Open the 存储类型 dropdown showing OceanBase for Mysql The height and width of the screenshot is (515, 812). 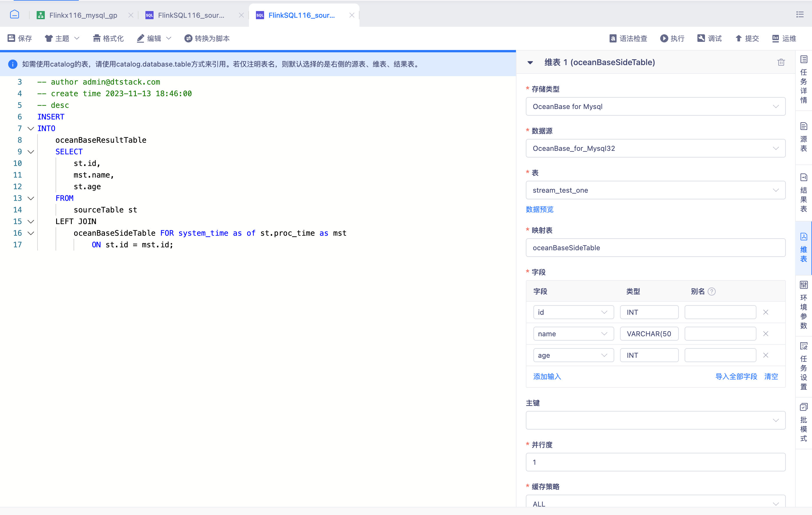655,106
